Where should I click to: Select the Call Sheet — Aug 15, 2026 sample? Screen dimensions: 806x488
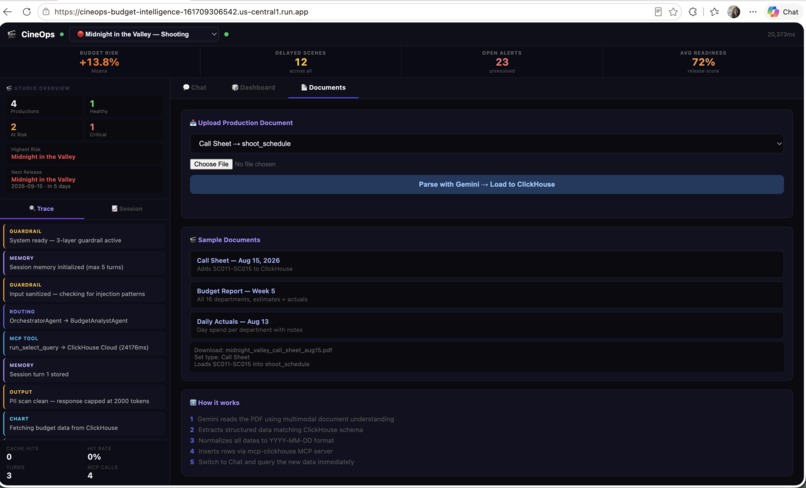(487, 264)
